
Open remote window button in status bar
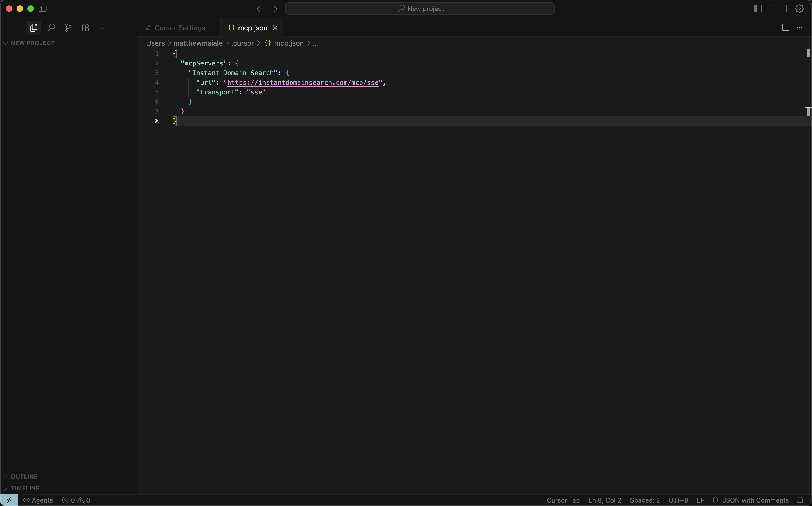coord(9,500)
